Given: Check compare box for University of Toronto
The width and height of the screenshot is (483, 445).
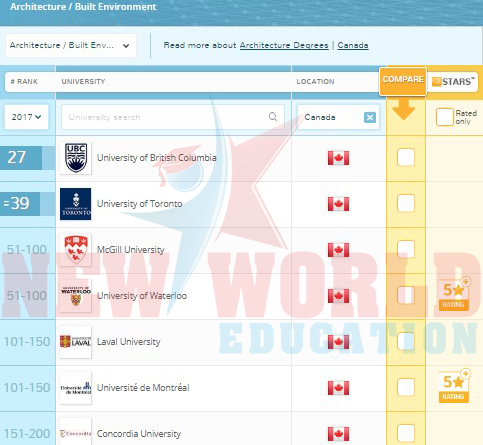Looking at the screenshot, I should (x=406, y=203).
